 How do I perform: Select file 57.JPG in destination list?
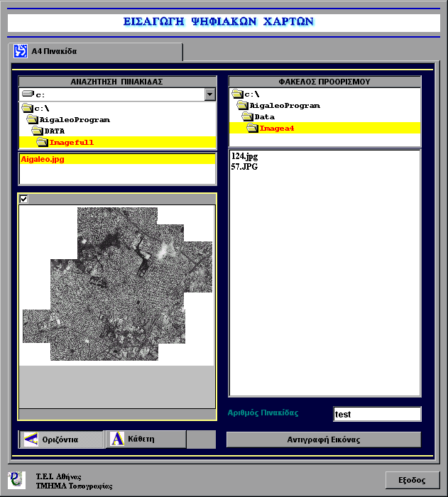[244, 167]
